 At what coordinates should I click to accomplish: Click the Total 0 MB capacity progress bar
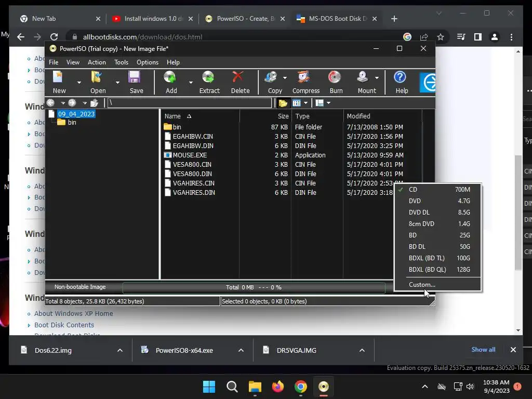pos(254,287)
